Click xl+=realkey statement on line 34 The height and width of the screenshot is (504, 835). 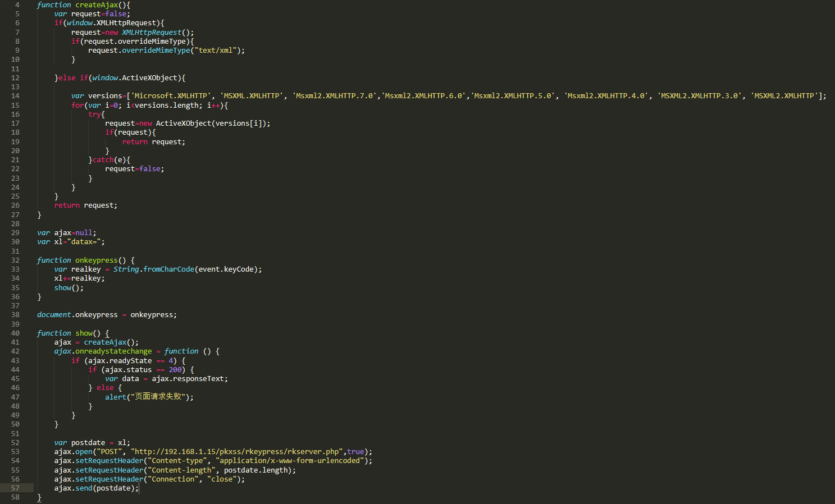[x=79, y=278]
